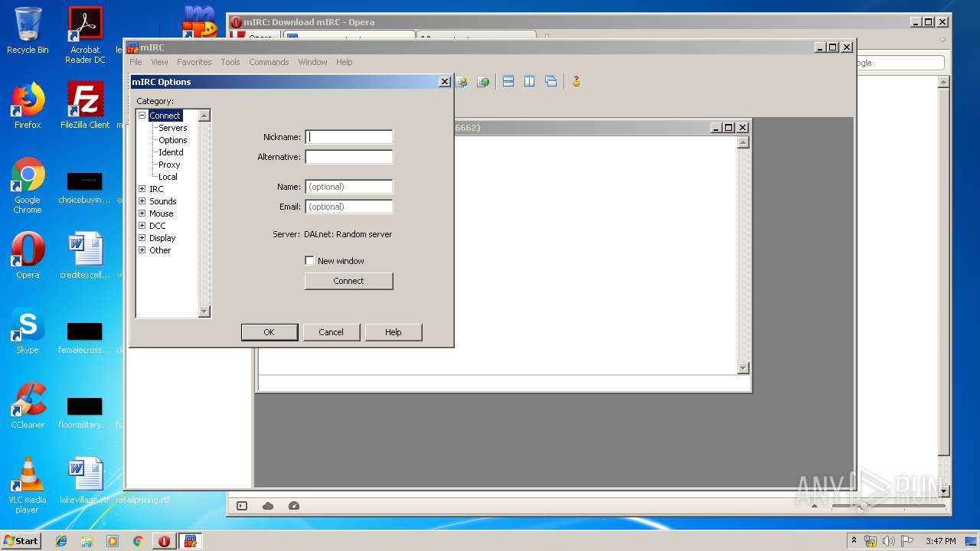980x551 pixels.
Task: Launch Skype from the desktop
Action: [28, 331]
